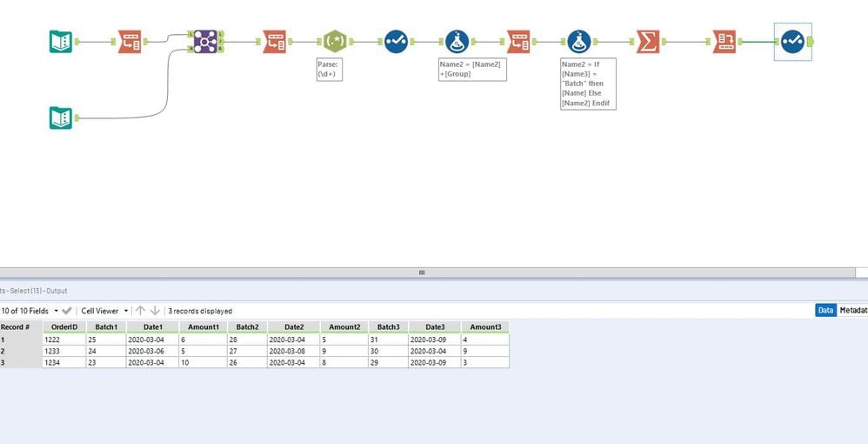The height and width of the screenshot is (444, 868).
Task: Select the Formula tool annotated Name2 + Group
Action: tap(457, 42)
